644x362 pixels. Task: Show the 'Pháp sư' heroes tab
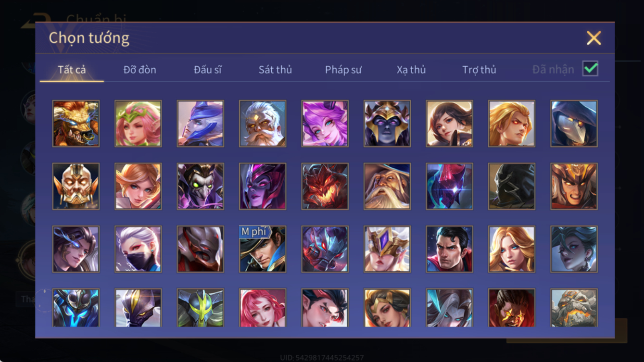click(343, 70)
